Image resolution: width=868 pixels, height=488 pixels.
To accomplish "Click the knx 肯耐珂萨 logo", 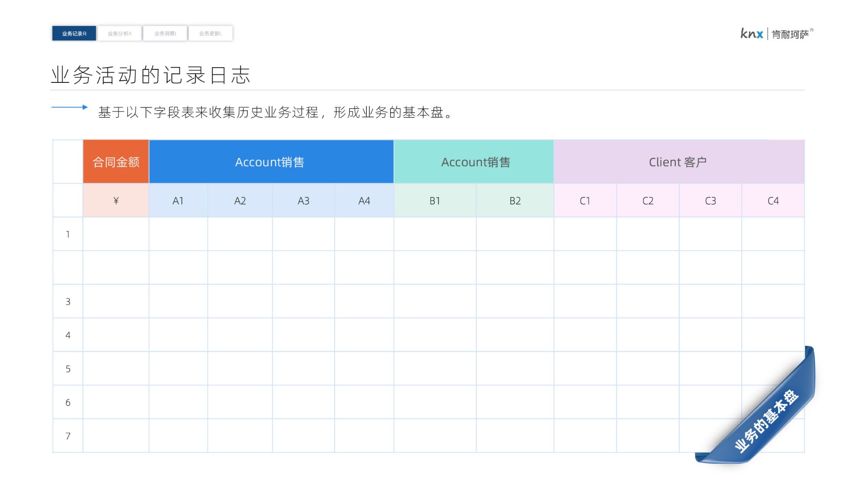I will pos(776,34).
